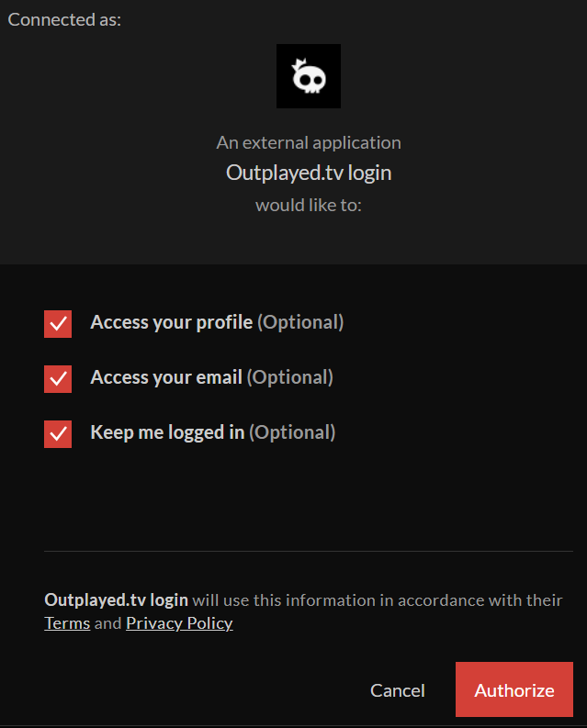
Task: Select the 'Access your email (Optional)' label
Action: 212,377
